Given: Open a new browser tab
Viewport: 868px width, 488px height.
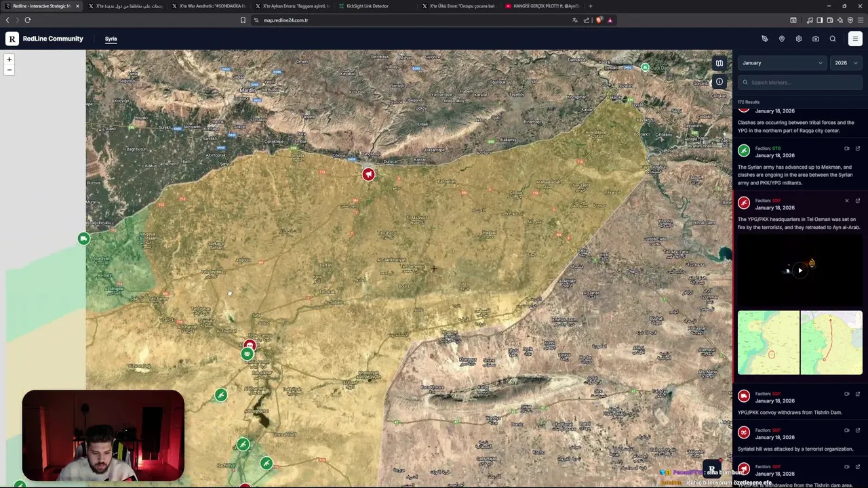Looking at the screenshot, I should (591, 6).
